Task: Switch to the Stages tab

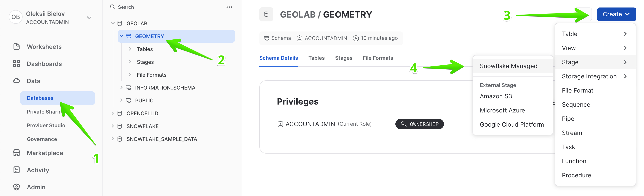Action: coord(344,58)
